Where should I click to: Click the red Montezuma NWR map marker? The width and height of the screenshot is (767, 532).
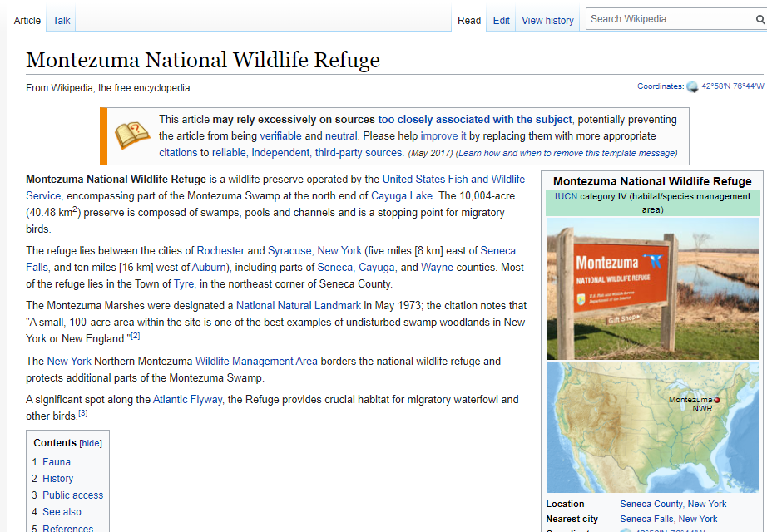pyautogui.click(x=717, y=400)
